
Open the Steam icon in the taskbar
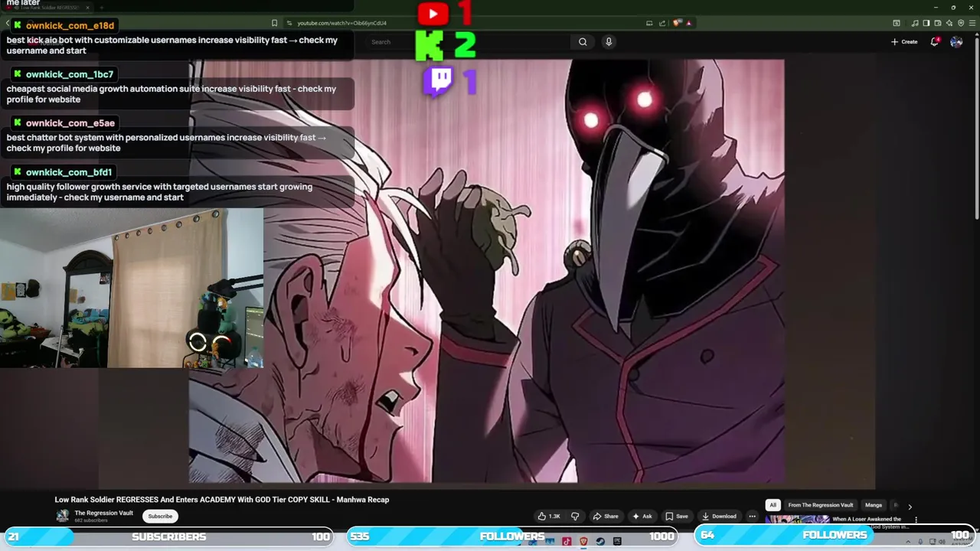tap(600, 542)
